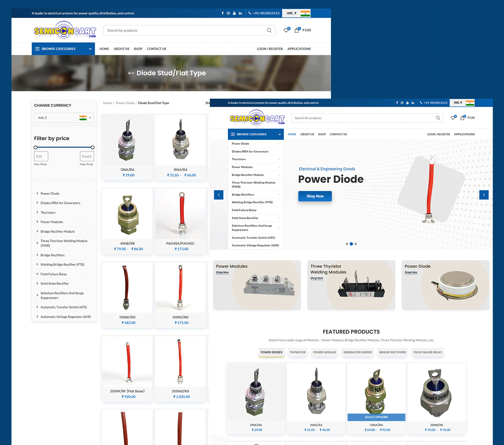
Task: Open LinkedIn icon on the home page top bar
Action: coord(413,103)
